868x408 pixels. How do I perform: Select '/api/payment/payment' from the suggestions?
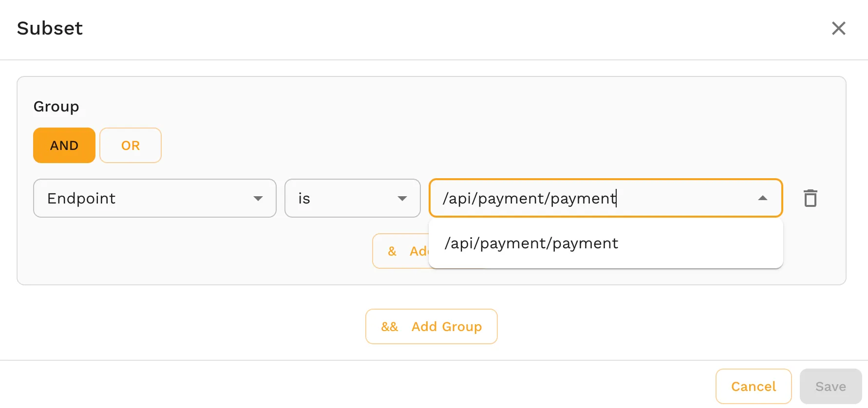[530, 243]
